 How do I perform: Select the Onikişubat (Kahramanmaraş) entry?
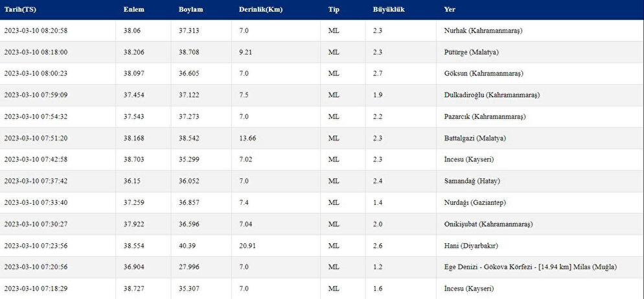[x=488, y=224]
